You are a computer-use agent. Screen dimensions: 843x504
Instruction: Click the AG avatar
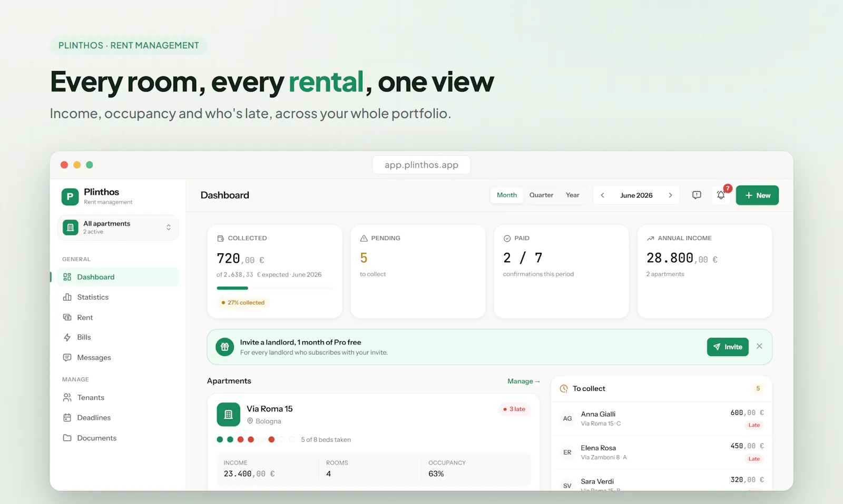coord(567,419)
